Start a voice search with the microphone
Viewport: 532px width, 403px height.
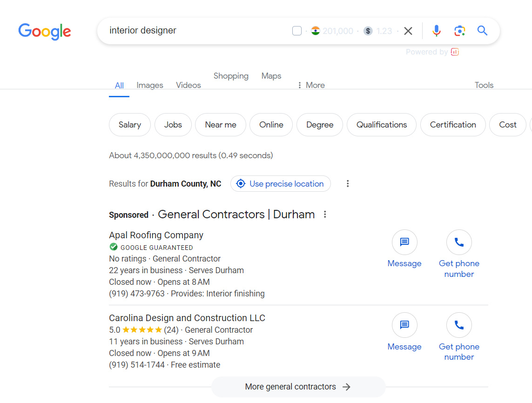(436, 30)
